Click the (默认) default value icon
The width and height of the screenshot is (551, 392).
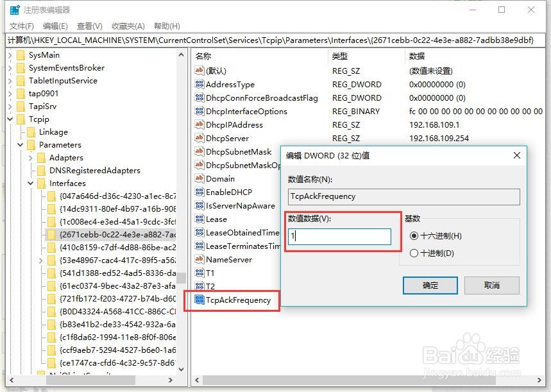(x=199, y=71)
